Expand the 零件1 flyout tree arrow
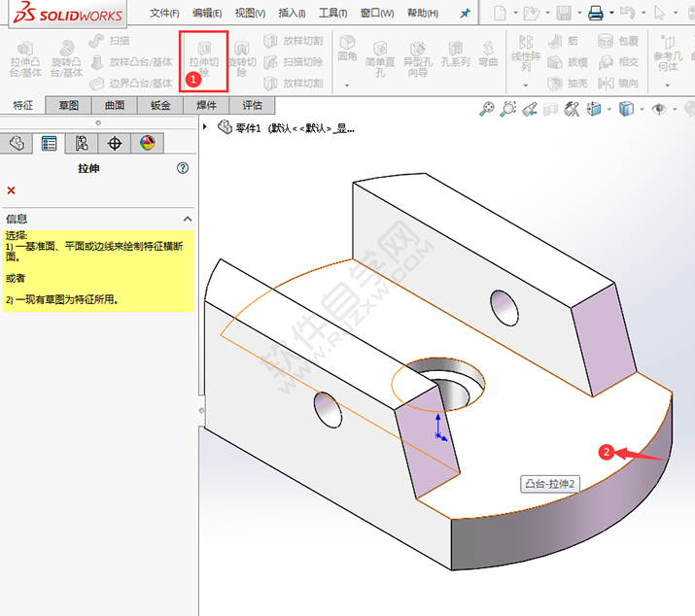 pos(205,126)
